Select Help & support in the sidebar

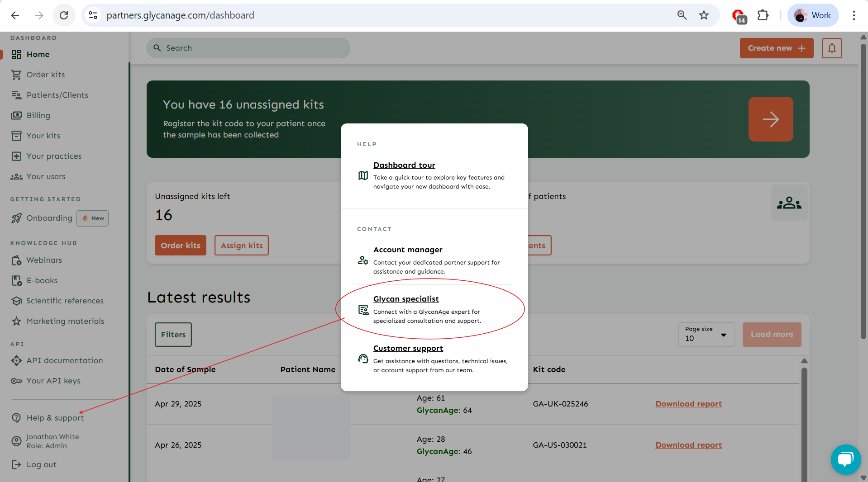(x=55, y=418)
